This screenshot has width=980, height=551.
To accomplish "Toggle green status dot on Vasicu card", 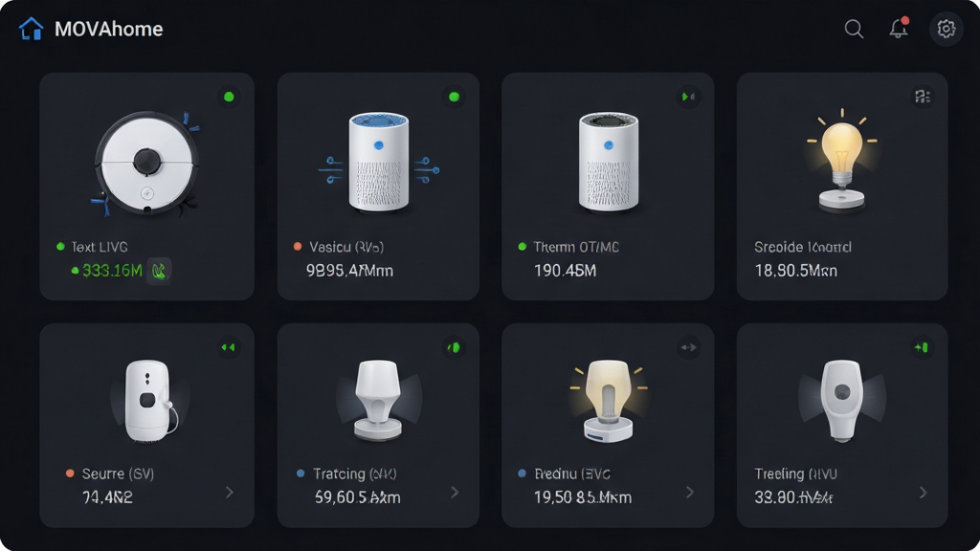I will click(454, 97).
